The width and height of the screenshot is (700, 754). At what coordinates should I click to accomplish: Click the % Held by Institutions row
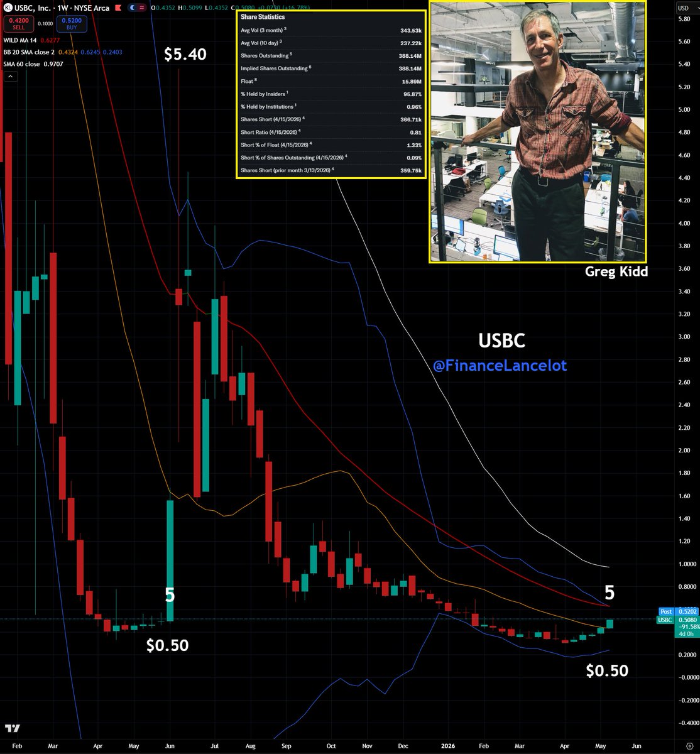click(331, 106)
